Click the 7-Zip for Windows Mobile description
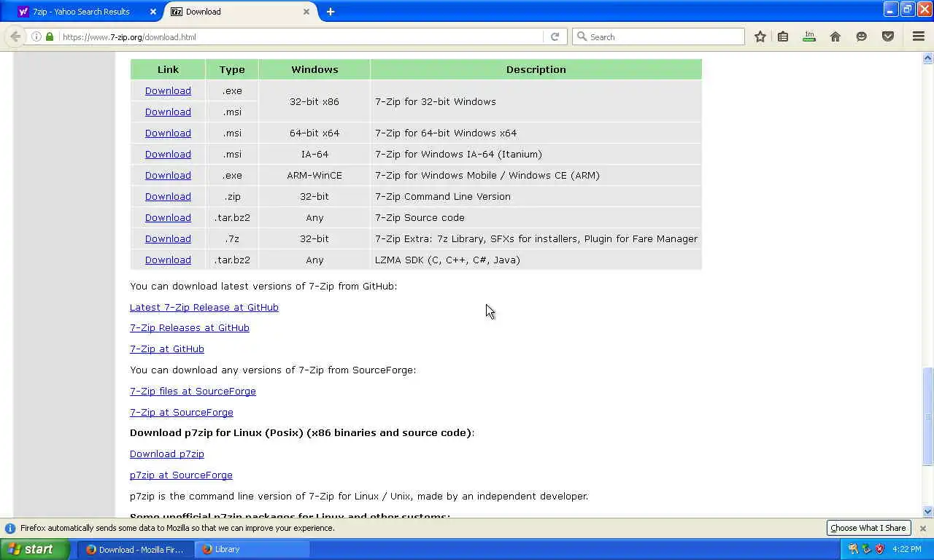 click(x=487, y=175)
